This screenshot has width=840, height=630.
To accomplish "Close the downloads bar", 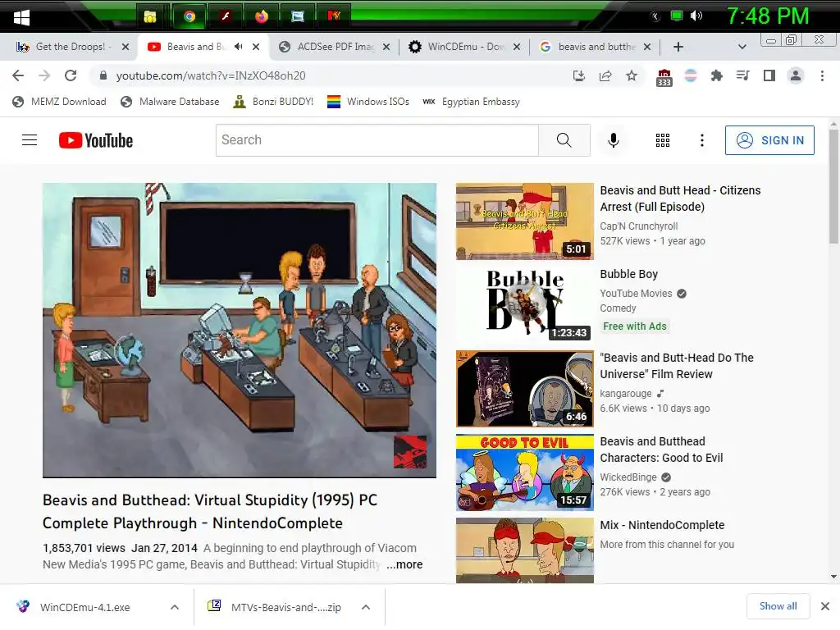I will click(825, 606).
